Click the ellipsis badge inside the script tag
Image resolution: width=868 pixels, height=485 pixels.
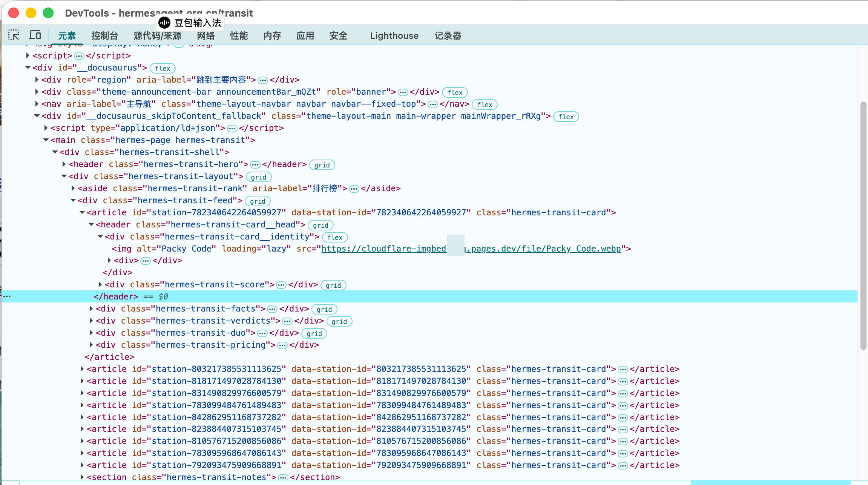coord(79,56)
